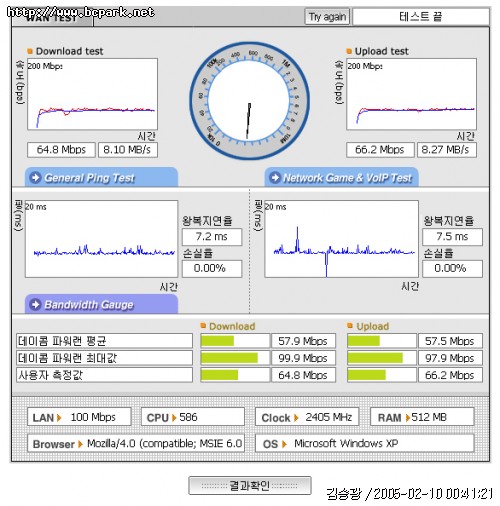This screenshot has height=506, width=500.
Task: Click the Try again button
Action: pyautogui.click(x=327, y=16)
